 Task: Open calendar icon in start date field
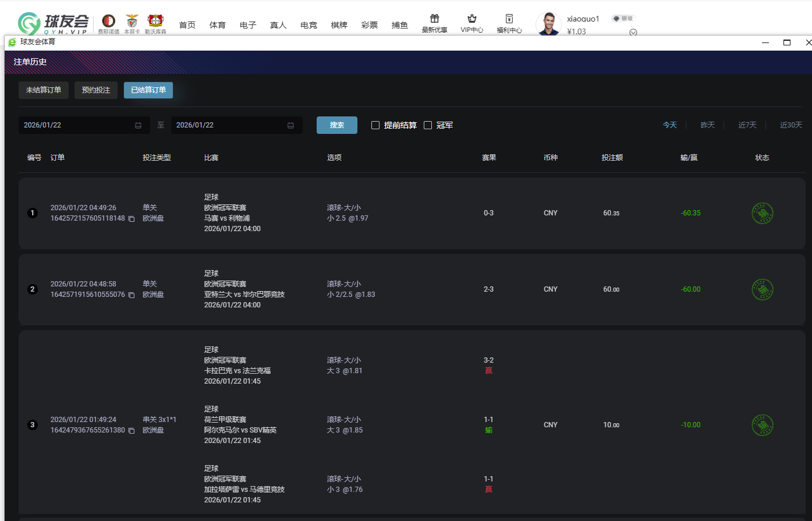coord(138,126)
